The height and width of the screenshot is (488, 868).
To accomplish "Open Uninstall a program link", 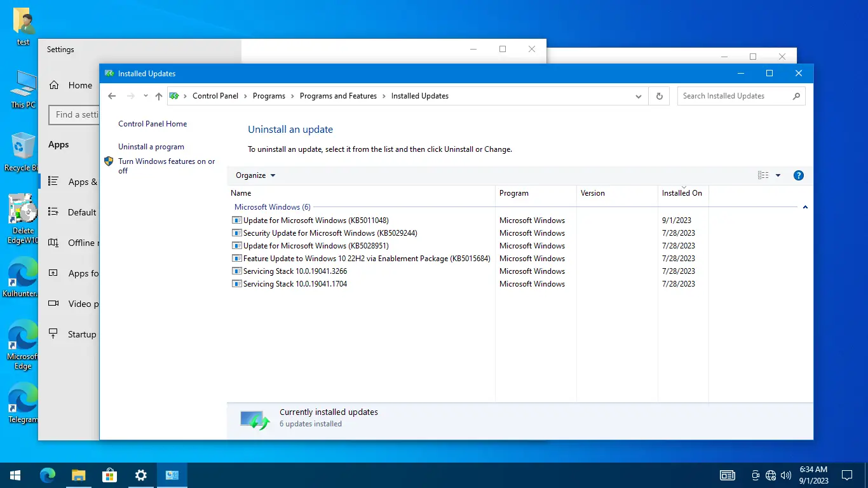I will point(151,147).
